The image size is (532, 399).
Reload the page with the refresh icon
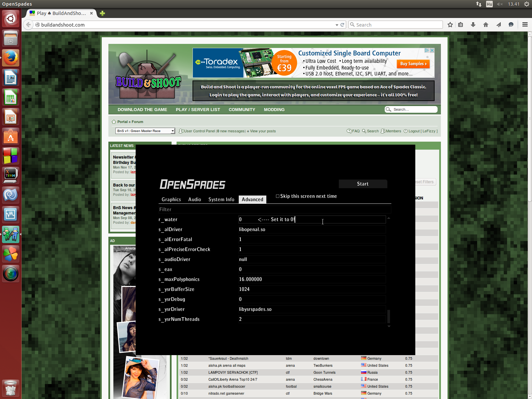342,25
